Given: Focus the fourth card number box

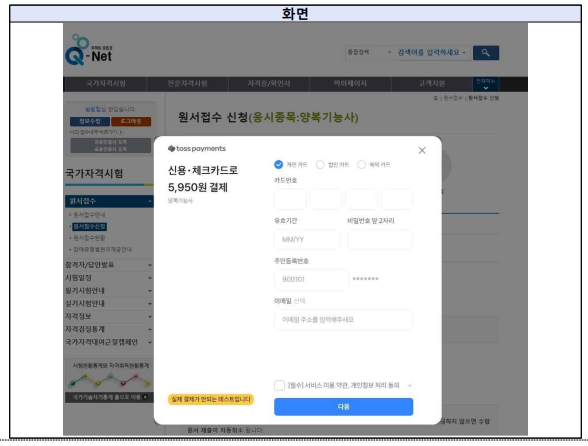Looking at the screenshot, I should click(x=397, y=199).
